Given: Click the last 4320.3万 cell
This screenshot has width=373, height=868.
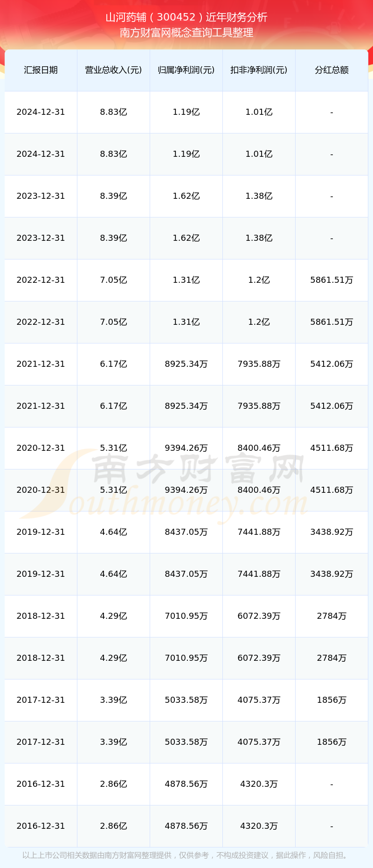Looking at the screenshot, I should pyautogui.click(x=259, y=826).
